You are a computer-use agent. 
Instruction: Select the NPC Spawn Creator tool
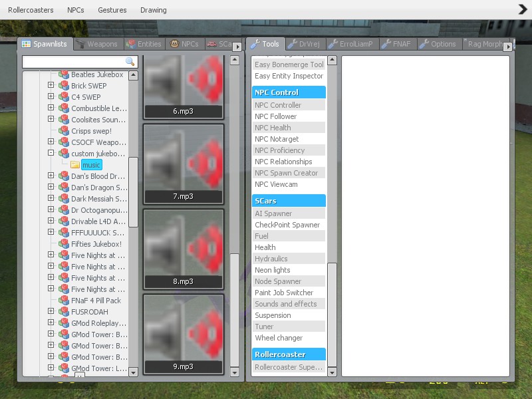tap(286, 173)
